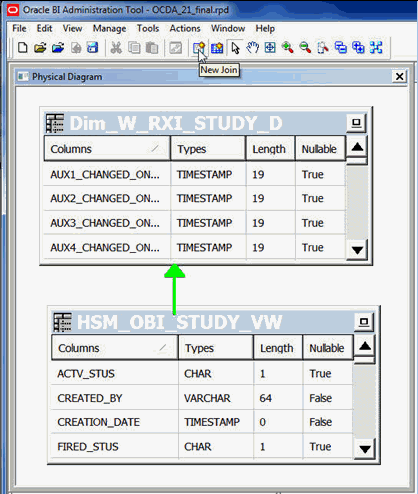Open the Window menu
This screenshot has height=494, width=418.
click(x=228, y=29)
